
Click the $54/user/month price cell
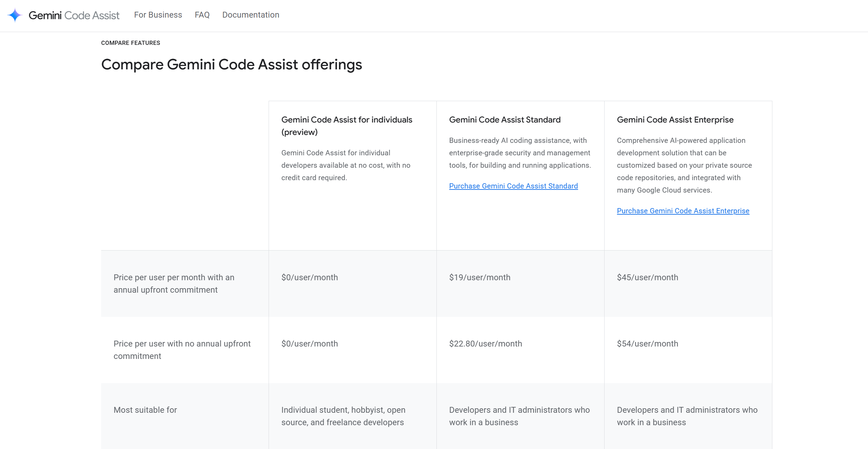tap(648, 343)
